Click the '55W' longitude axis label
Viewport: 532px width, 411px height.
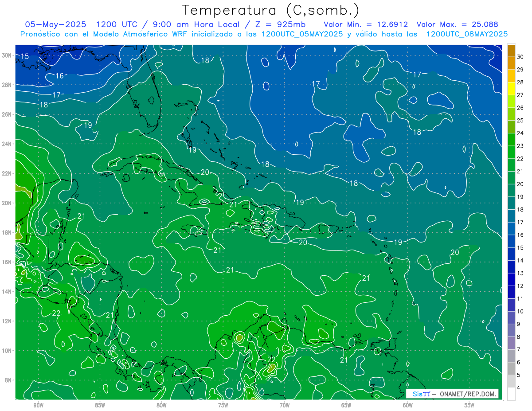point(469,405)
